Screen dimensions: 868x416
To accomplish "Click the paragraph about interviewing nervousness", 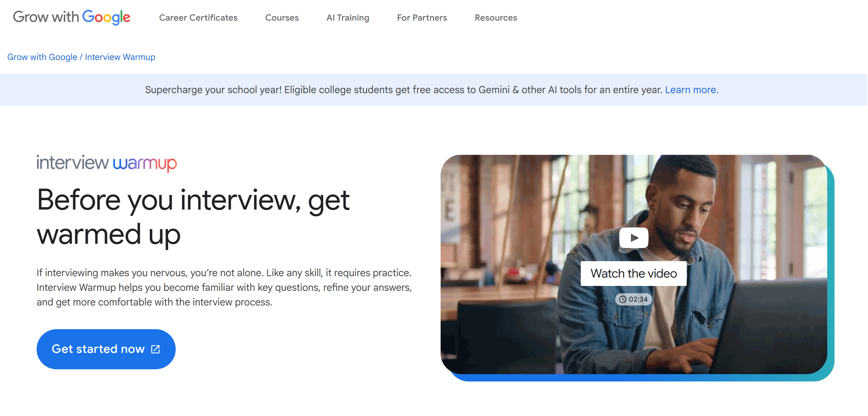I will [224, 287].
